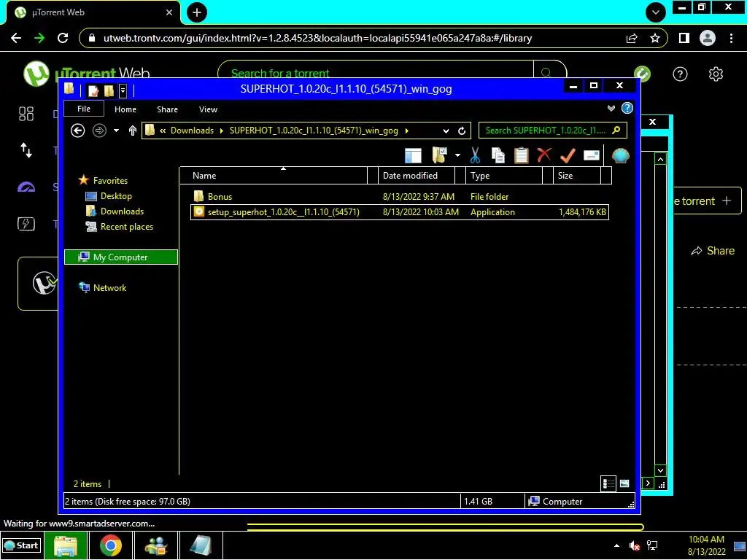Image resolution: width=747 pixels, height=560 pixels.
Task: Expand the ribbon with the chevron
Action: click(x=611, y=109)
